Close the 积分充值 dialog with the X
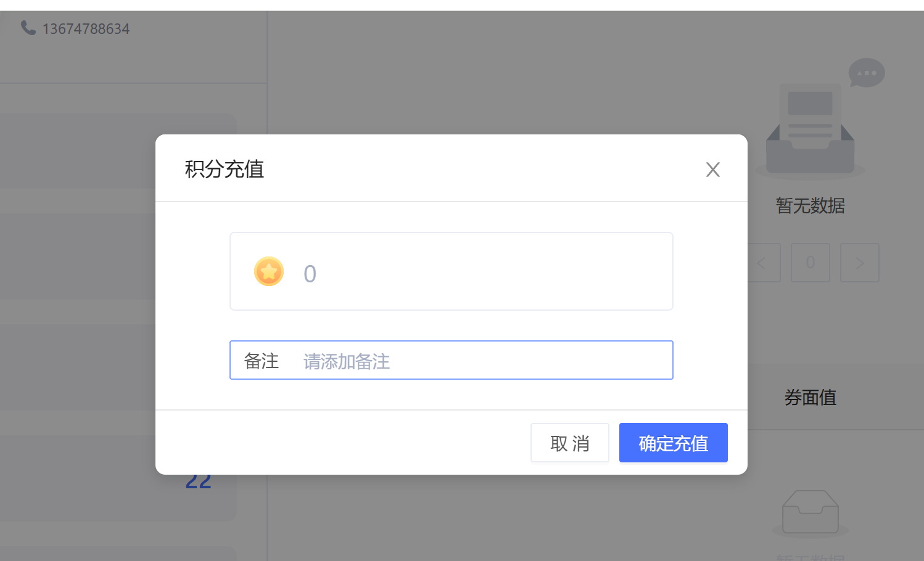 [x=712, y=170]
